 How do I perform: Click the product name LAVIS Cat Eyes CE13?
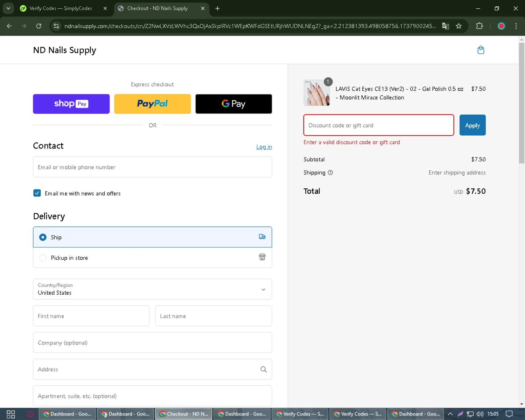click(399, 93)
